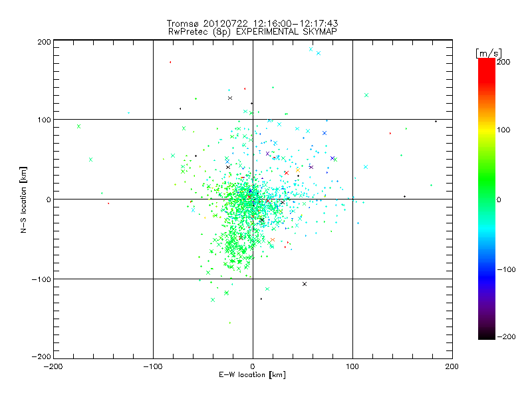Viewport: 532px width, 399px height.
Task: Click the x-axis tick label '100'
Action: (x=352, y=367)
